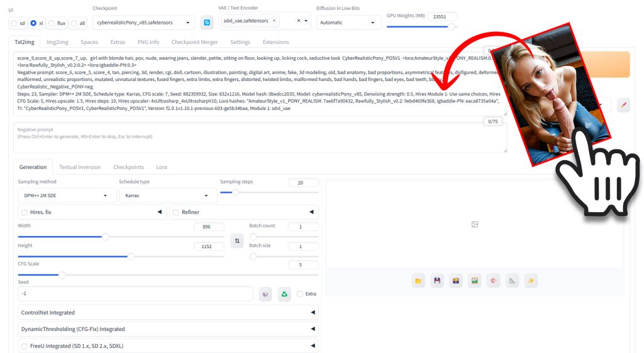Image resolution: width=644 pixels, height=353 pixels.
Task: Open the output folder icon below the gallery
Action: click(418, 281)
